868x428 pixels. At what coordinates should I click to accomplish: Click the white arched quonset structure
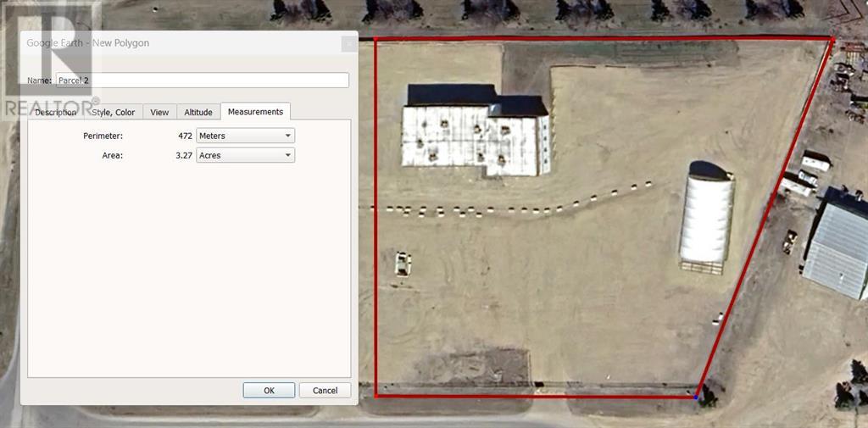click(x=706, y=216)
